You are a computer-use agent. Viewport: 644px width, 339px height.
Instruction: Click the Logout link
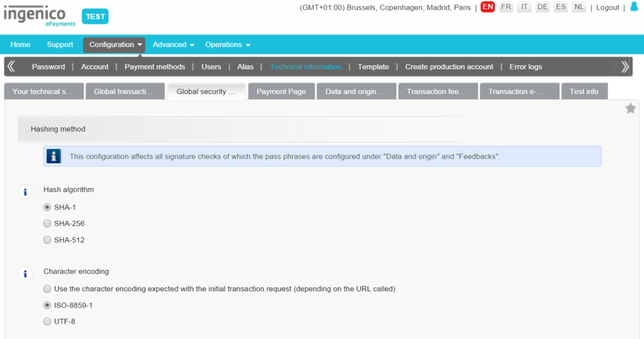(607, 8)
